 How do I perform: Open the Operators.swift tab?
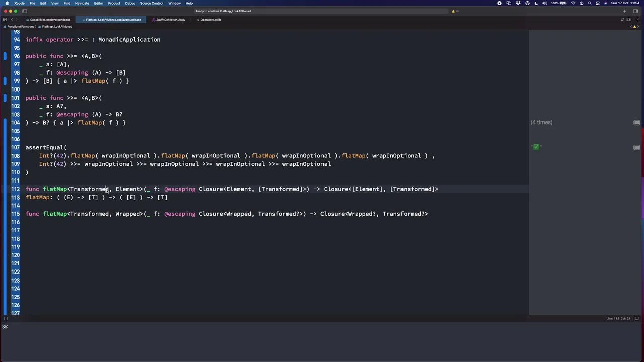(x=209, y=20)
